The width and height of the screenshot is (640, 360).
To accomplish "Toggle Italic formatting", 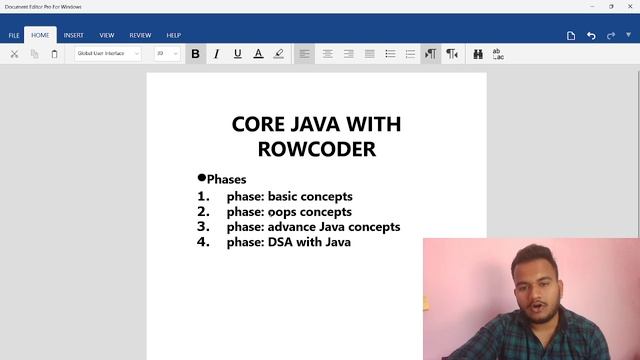I will 216,54.
